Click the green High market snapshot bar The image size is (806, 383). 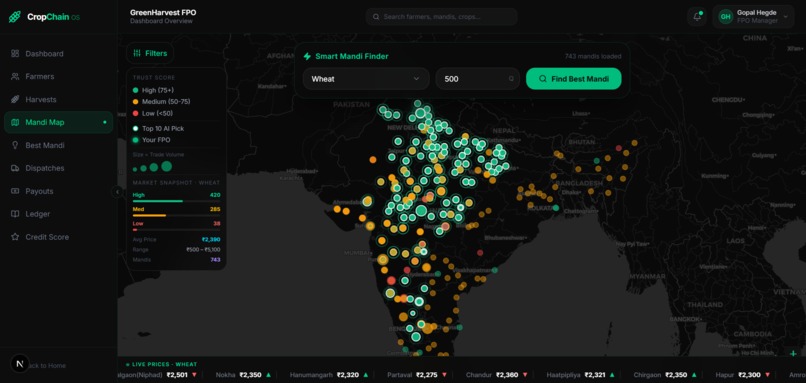click(x=158, y=201)
